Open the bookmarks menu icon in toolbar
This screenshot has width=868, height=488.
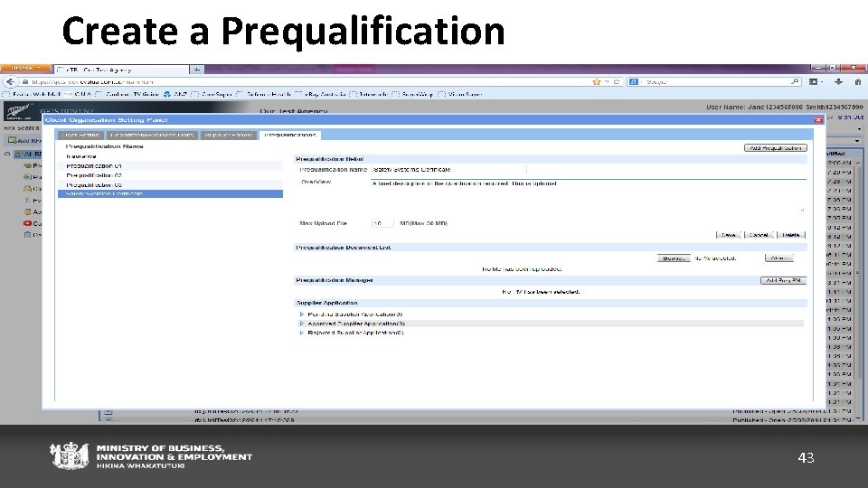814,81
